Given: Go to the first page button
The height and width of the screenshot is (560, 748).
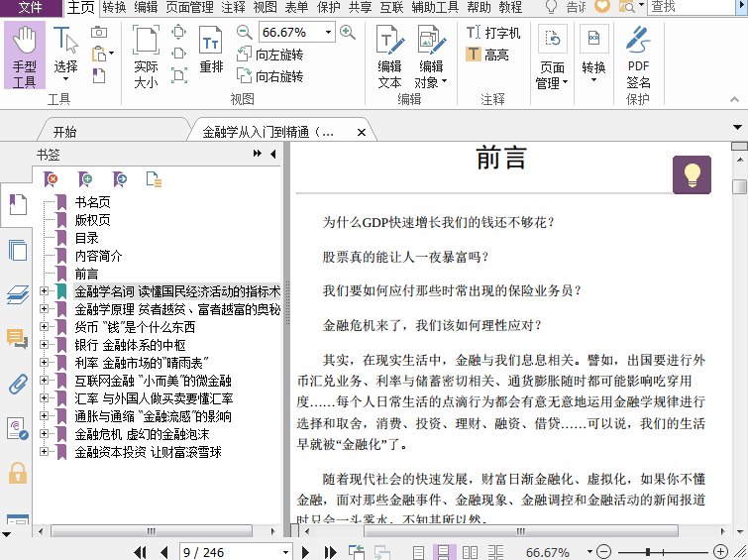Looking at the screenshot, I should 140,552.
